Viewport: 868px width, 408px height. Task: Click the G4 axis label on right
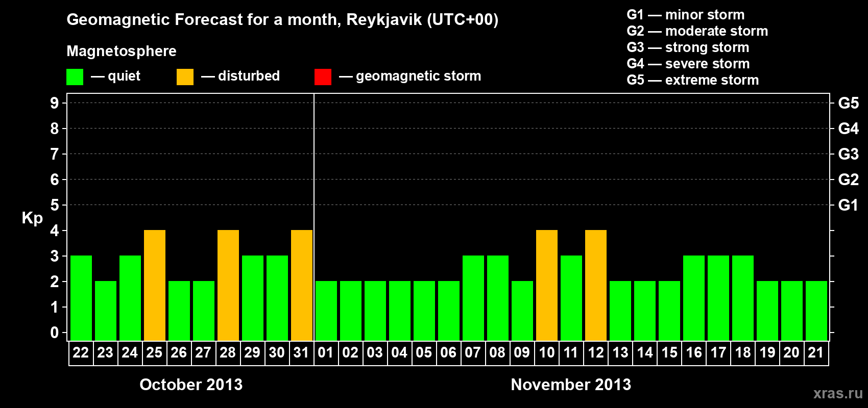pyautogui.click(x=849, y=129)
